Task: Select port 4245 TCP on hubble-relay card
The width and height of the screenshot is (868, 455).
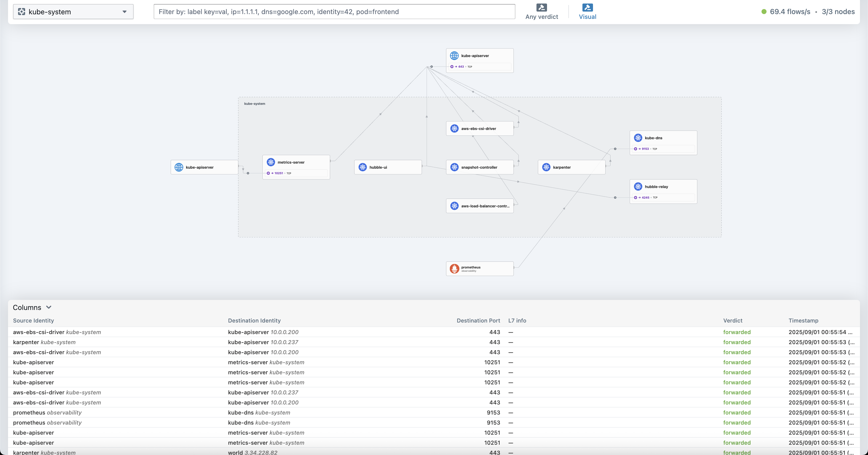Action: [663, 198]
